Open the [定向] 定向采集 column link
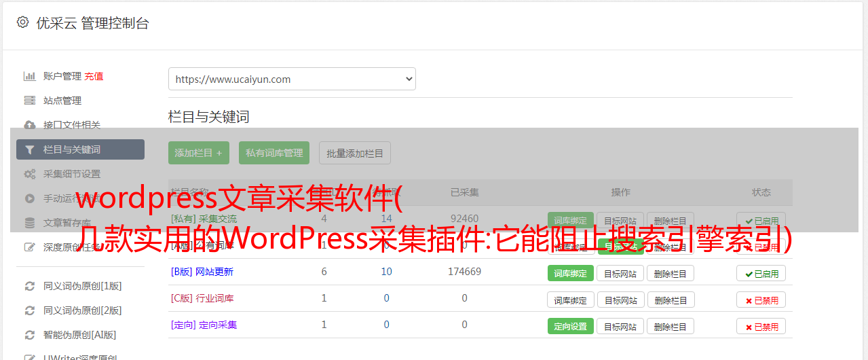Viewport: 868px width, 360px height. tap(204, 325)
